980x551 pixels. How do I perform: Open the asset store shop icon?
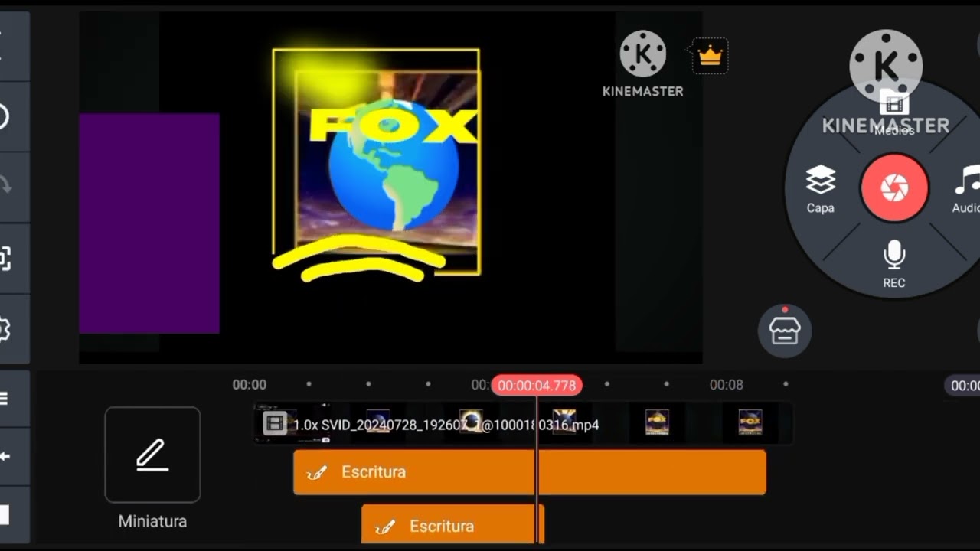[785, 331]
